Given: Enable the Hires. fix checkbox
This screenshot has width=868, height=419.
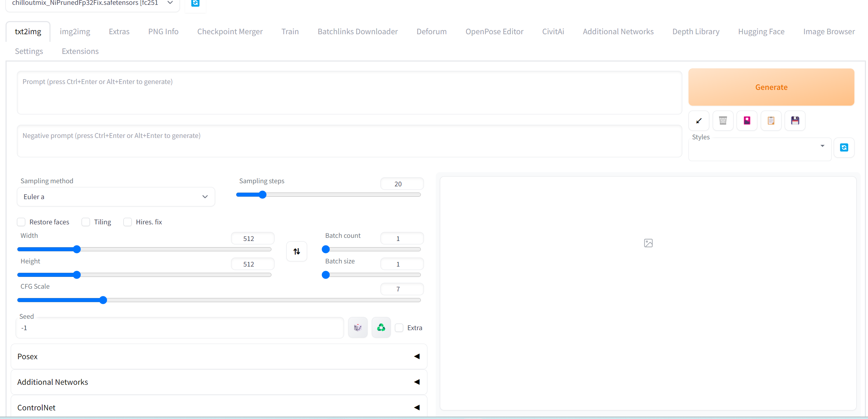Looking at the screenshot, I should point(128,222).
